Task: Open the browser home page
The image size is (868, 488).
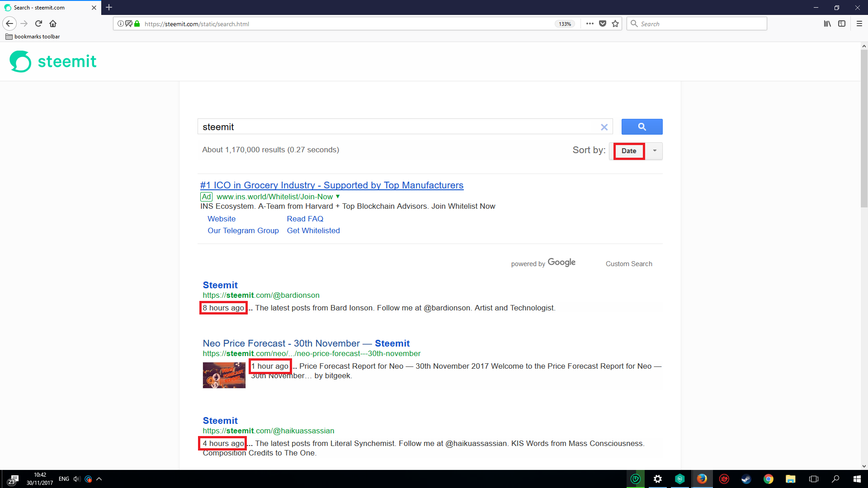Action: [53, 23]
